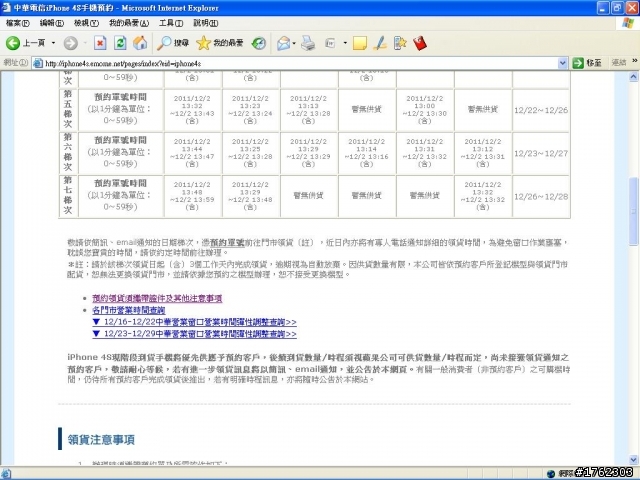Click the 第五梯次 row label

click(x=68, y=109)
